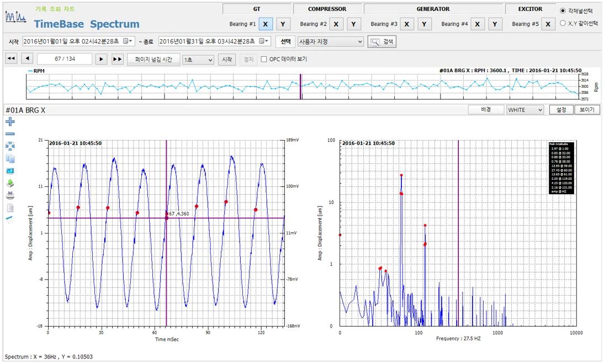Viewport: 604px width, 364px height.
Task: Click the purple marker in RPM trend
Action: tap(301, 87)
